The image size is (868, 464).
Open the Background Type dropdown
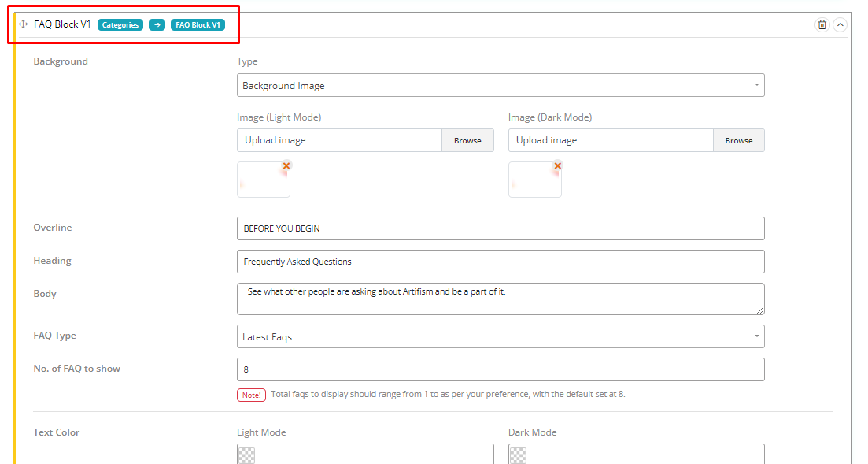point(500,85)
